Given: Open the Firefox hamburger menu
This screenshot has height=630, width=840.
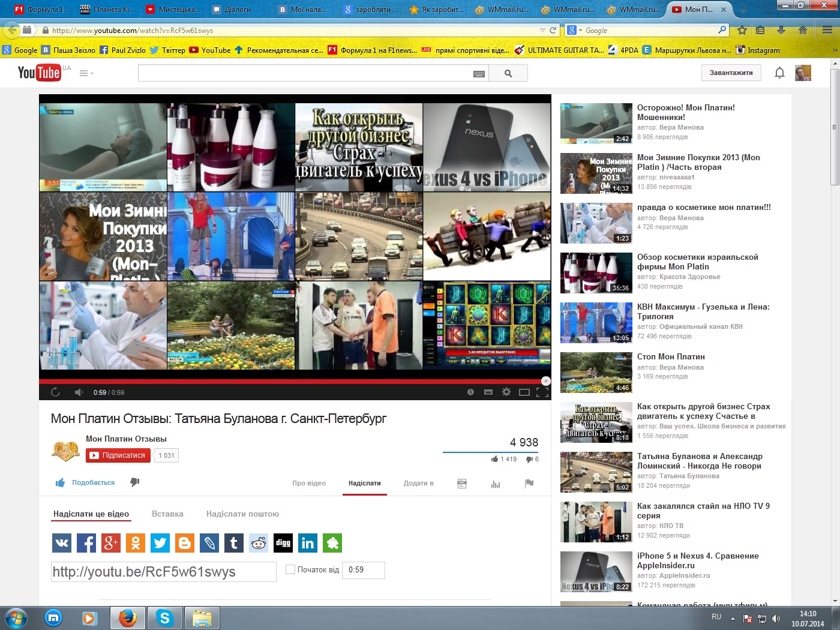Looking at the screenshot, I should pos(827,30).
